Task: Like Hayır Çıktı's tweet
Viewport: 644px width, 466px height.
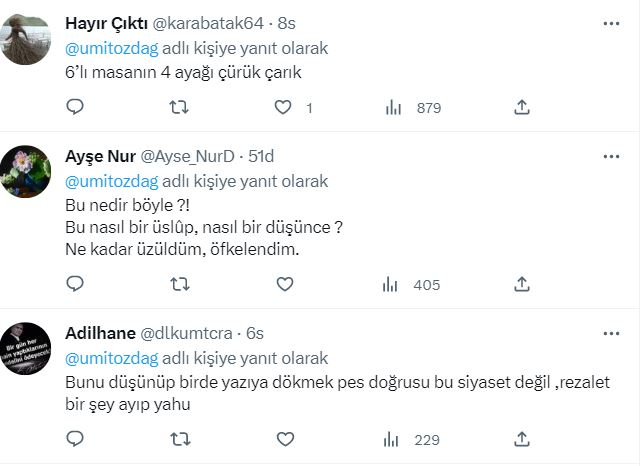Action: click(x=285, y=107)
